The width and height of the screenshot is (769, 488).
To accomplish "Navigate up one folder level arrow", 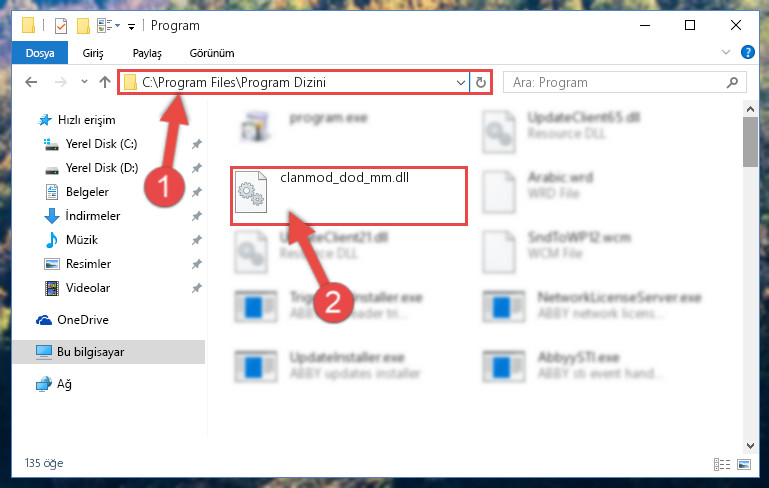I will pos(104,82).
